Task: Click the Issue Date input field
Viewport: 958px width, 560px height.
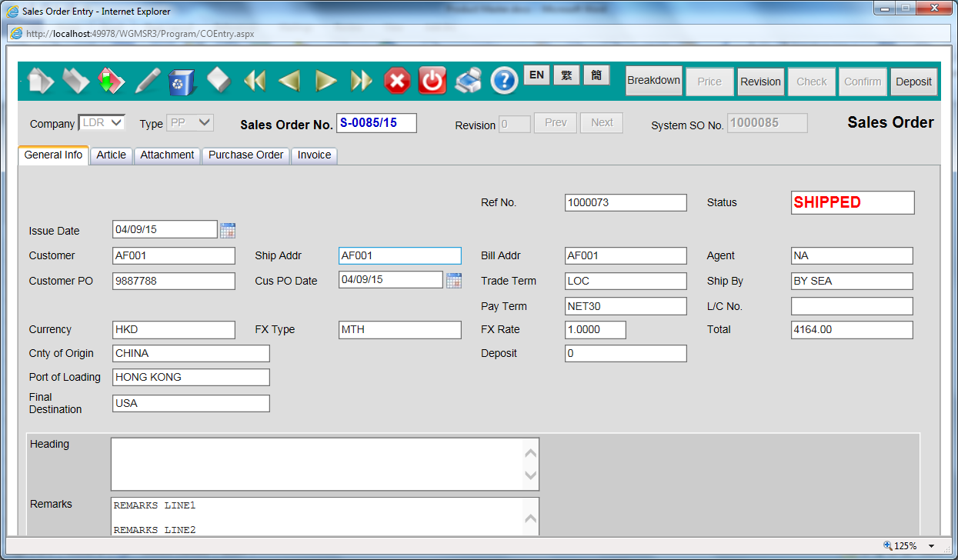Action: pyautogui.click(x=165, y=229)
